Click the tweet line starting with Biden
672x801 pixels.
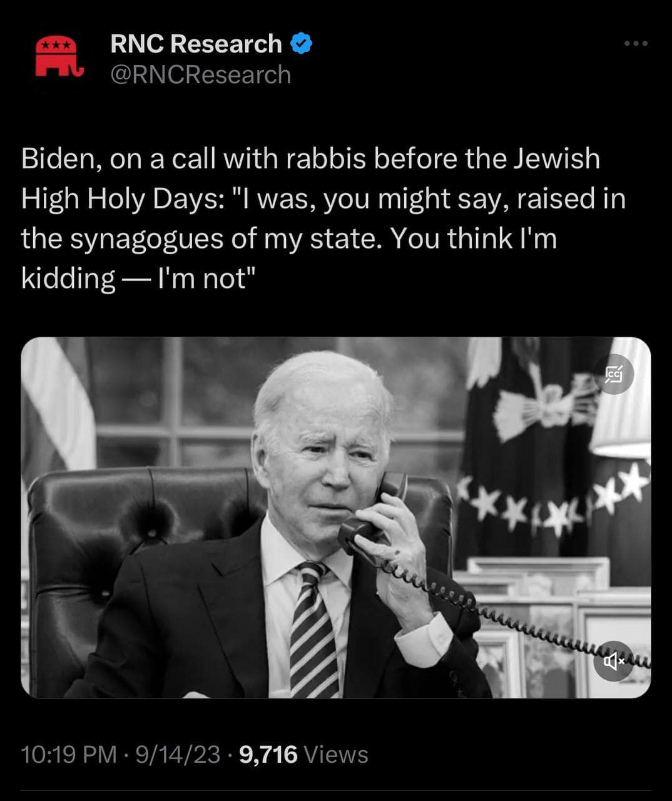point(311,158)
